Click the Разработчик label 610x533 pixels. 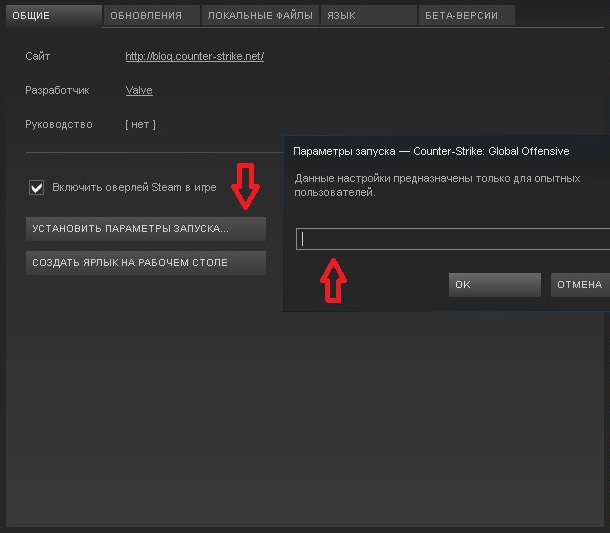click(x=57, y=90)
